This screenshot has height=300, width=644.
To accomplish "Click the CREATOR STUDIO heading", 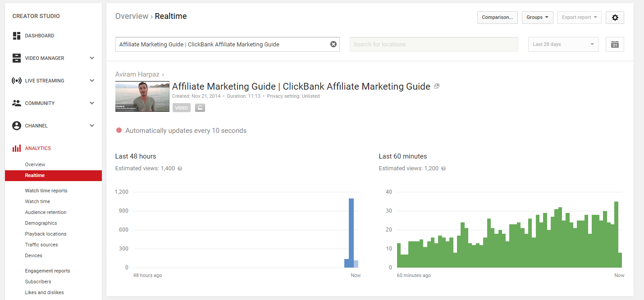I will [x=36, y=16].
